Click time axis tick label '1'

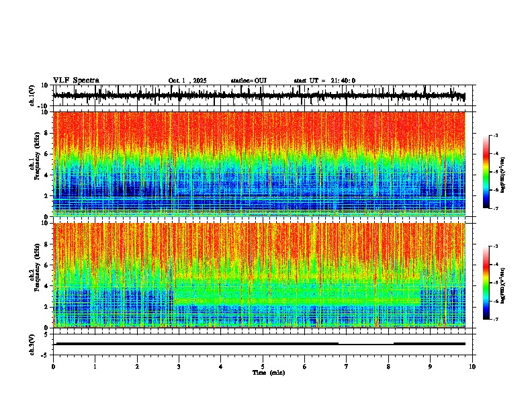[x=95, y=367]
